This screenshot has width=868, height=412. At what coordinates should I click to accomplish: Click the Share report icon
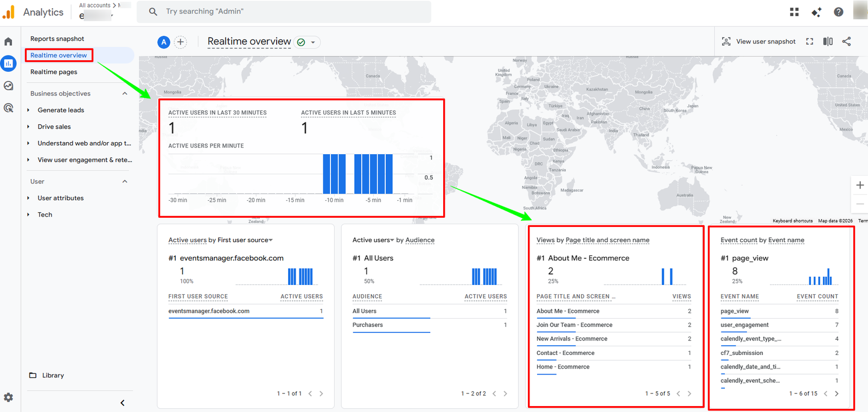(846, 41)
